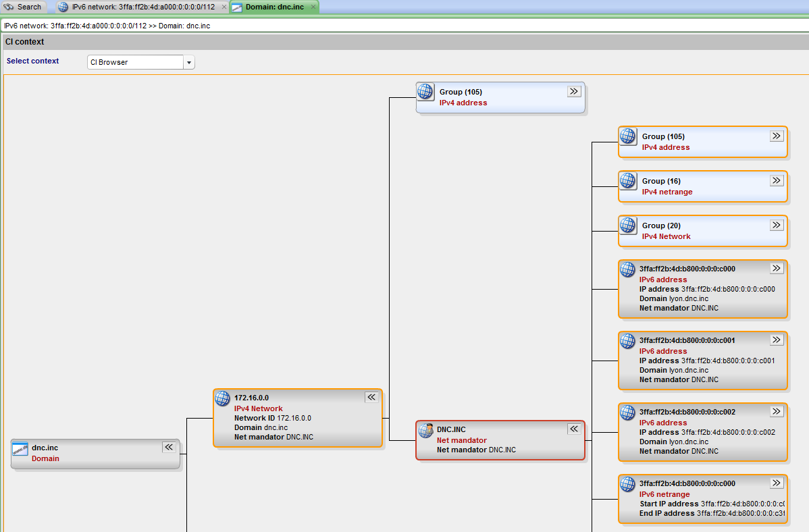Click the dnc.inc Domain node icon

click(20, 450)
